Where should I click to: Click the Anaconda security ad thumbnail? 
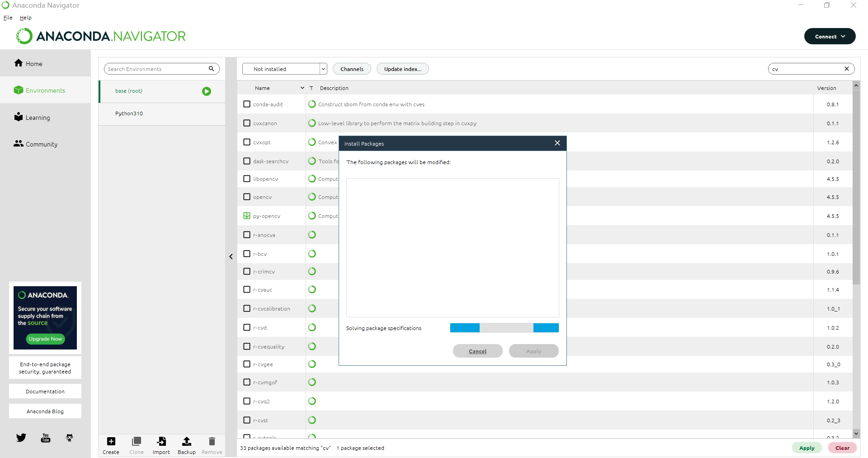point(45,317)
